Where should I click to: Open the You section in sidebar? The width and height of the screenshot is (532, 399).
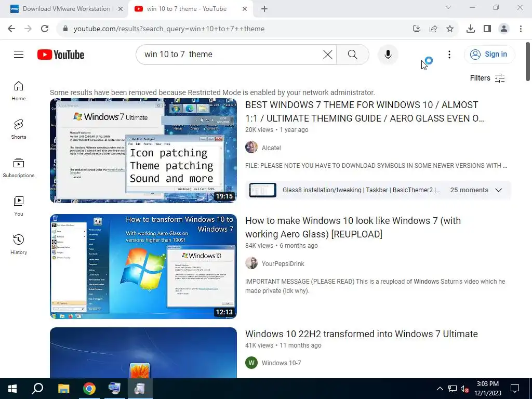pos(19,206)
